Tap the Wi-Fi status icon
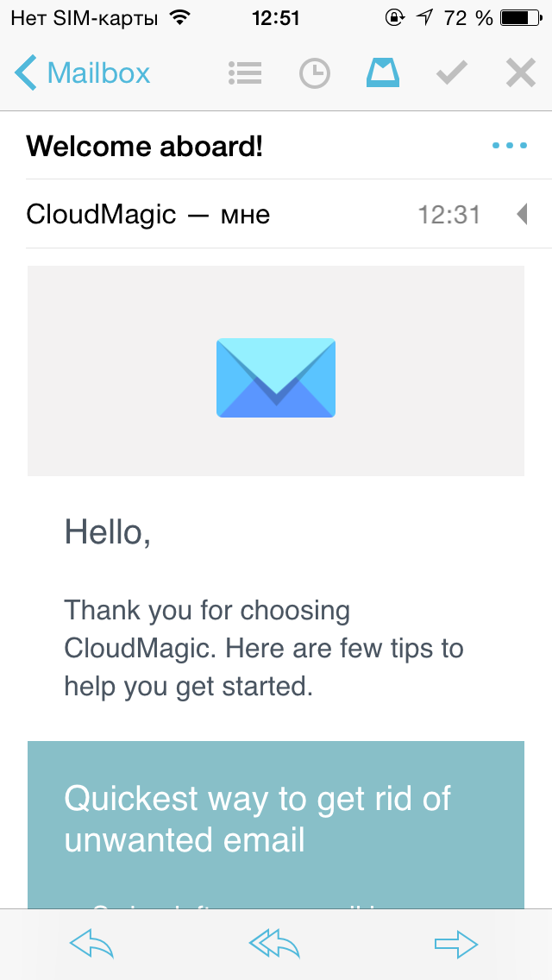The image size is (552, 980). click(180, 18)
